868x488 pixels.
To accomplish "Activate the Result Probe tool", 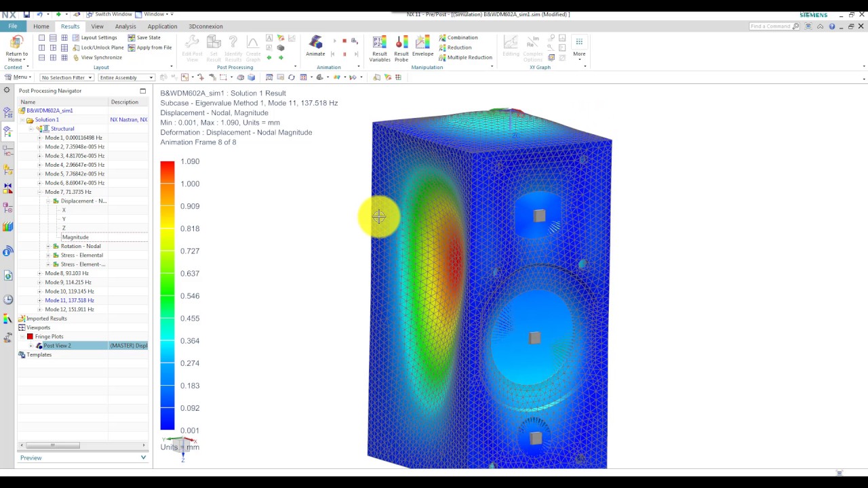I will tap(401, 49).
